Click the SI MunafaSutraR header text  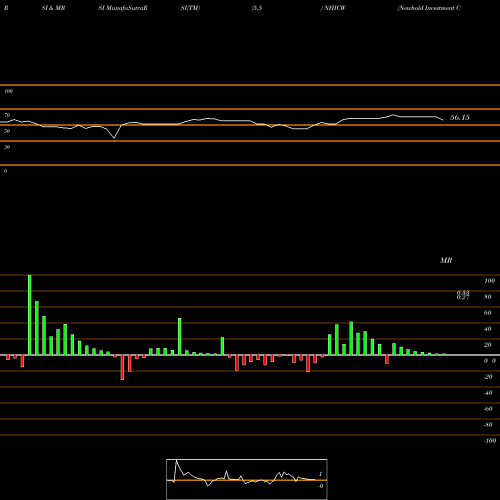pos(123,8)
